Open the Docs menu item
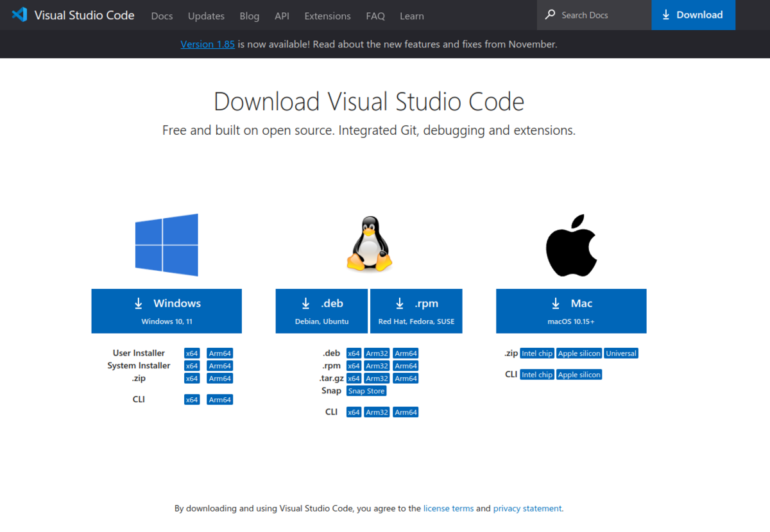 coord(162,16)
